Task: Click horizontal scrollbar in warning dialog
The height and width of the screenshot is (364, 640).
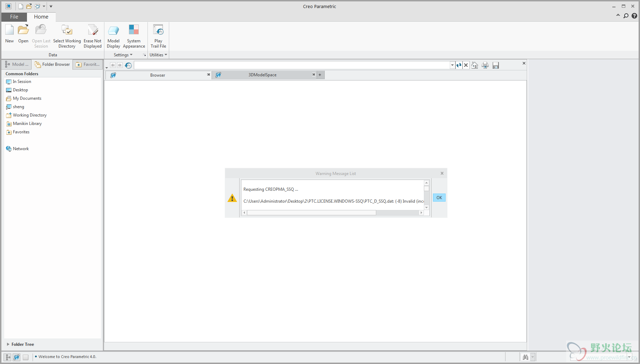Action: (x=311, y=213)
